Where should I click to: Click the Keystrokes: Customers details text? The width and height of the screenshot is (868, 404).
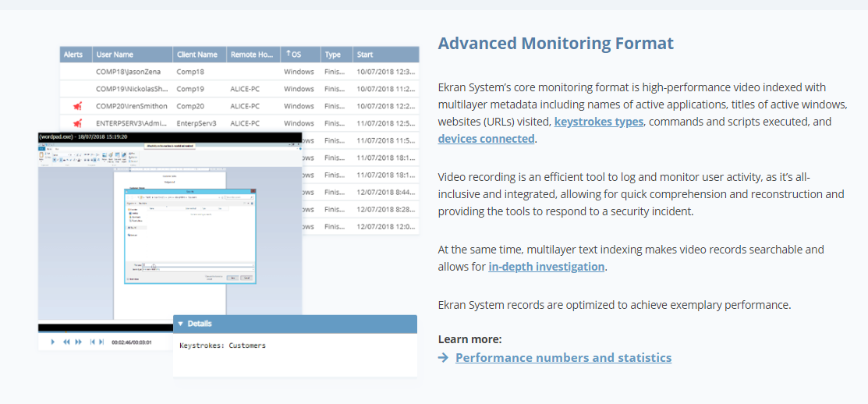(x=222, y=346)
